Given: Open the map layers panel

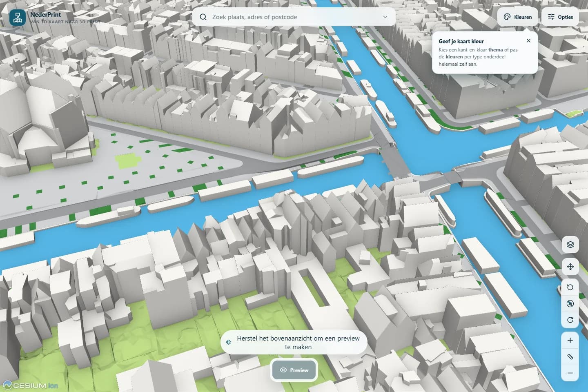Looking at the screenshot, I should (x=570, y=245).
